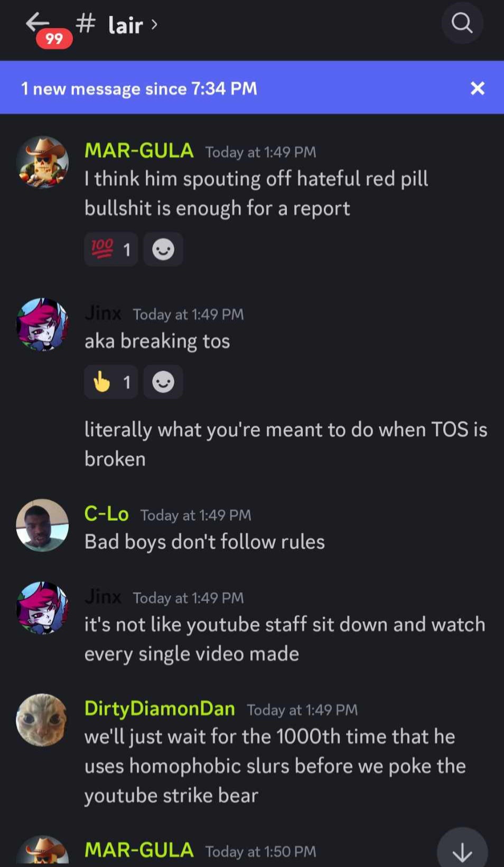
Task: Toggle the pointing finger reaction on Jinx's message
Action: (x=111, y=382)
